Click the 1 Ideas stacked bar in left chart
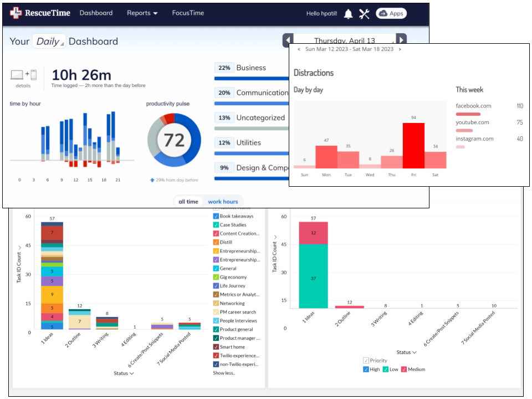532x399 pixels. [52, 275]
